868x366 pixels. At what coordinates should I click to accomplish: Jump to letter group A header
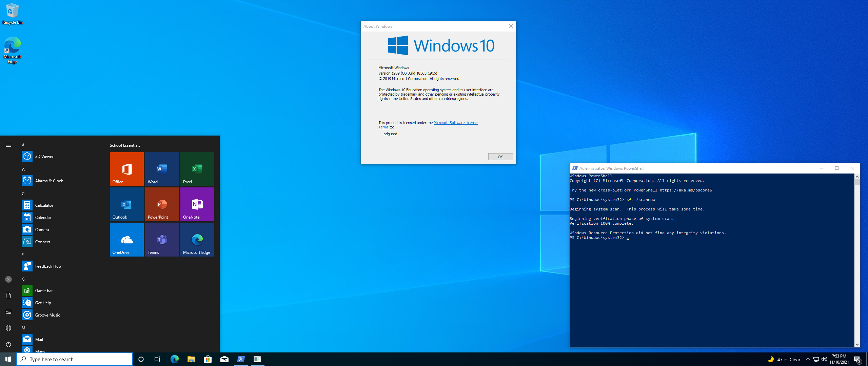[23, 169]
